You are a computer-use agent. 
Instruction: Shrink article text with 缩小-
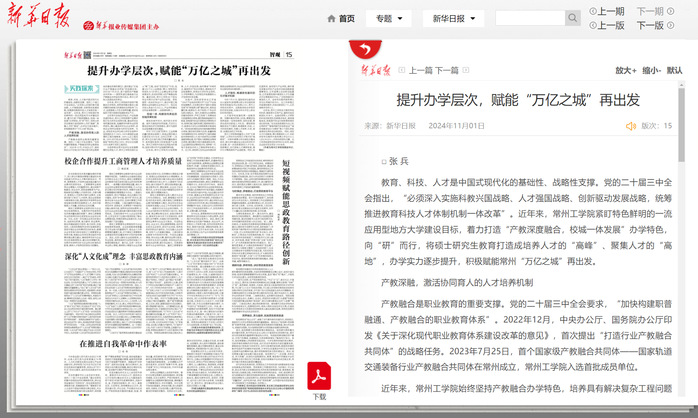[x=652, y=70]
